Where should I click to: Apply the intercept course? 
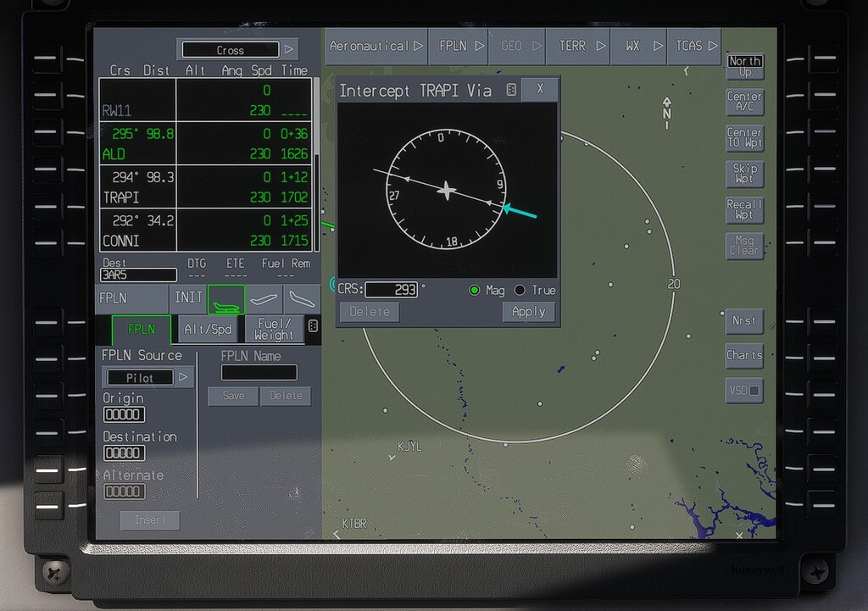coord(527,312)
